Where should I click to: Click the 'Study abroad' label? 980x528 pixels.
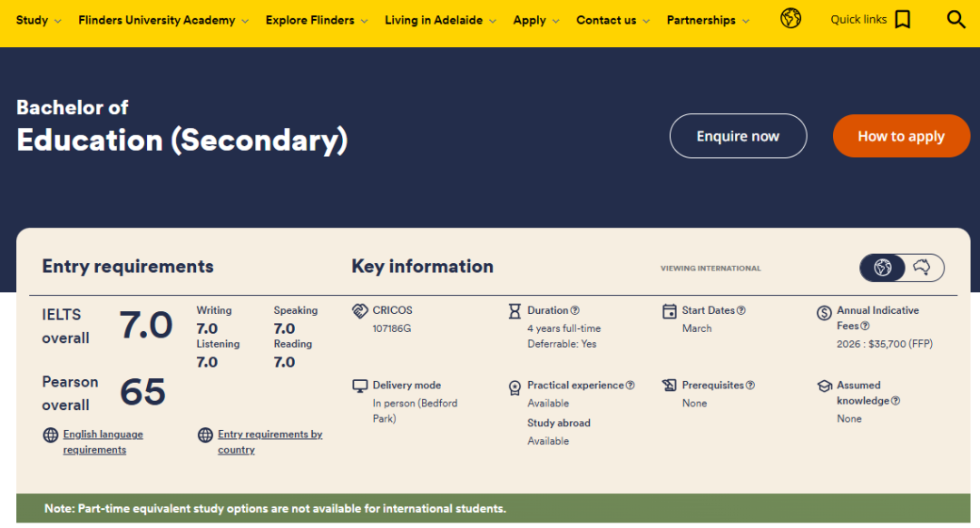[559, 423]
